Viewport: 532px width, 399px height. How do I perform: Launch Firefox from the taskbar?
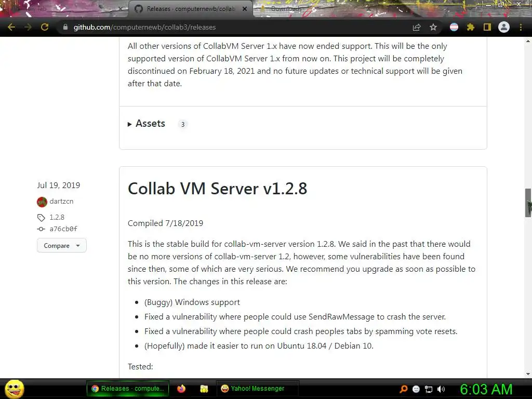tap(181, 389)
